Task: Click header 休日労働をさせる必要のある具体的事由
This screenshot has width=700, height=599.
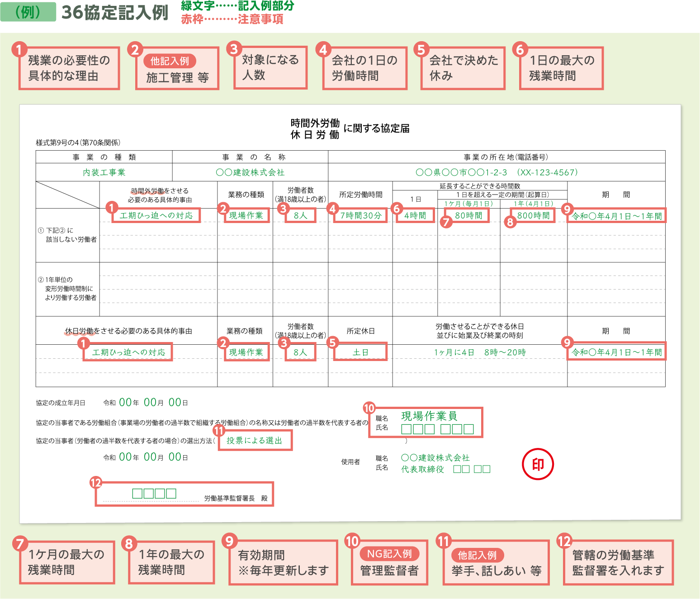Action: (x=128, y=331)
